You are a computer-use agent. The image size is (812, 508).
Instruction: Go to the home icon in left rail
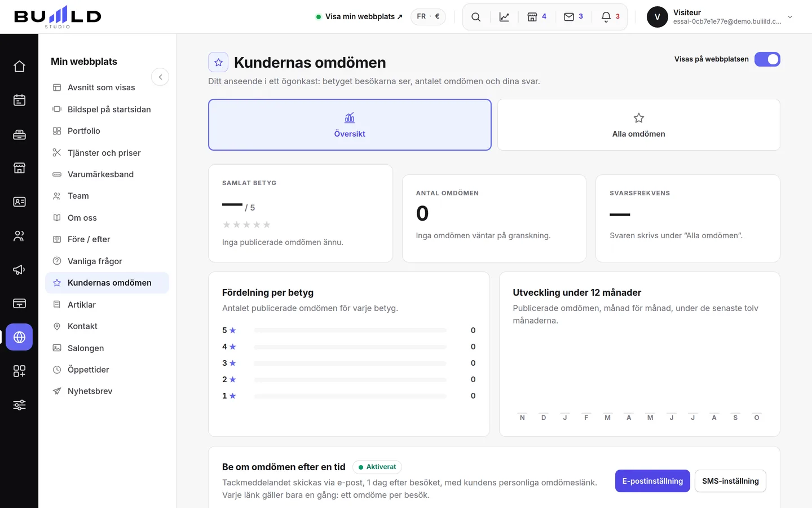pos(19,67)
